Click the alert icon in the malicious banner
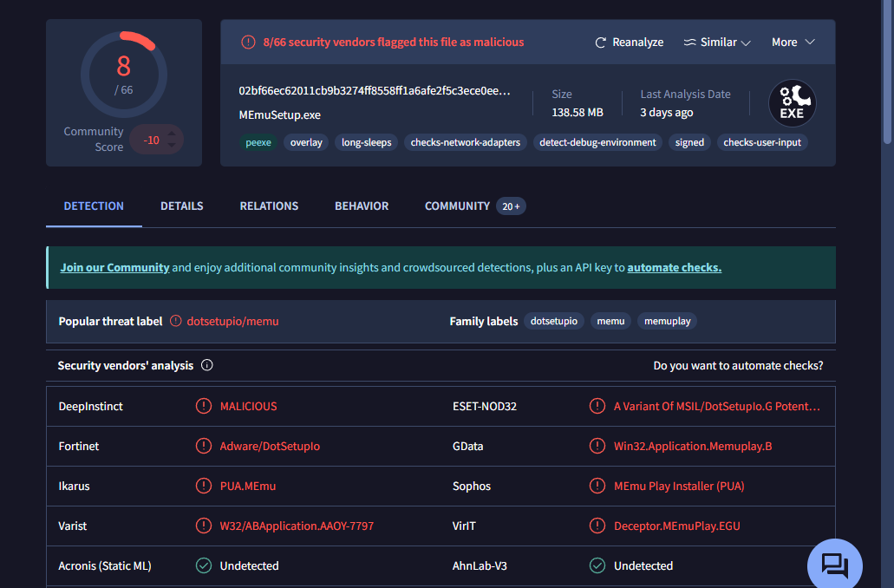Image resolution: width=894 pixels, height=588 pixels. coord(248,42)
